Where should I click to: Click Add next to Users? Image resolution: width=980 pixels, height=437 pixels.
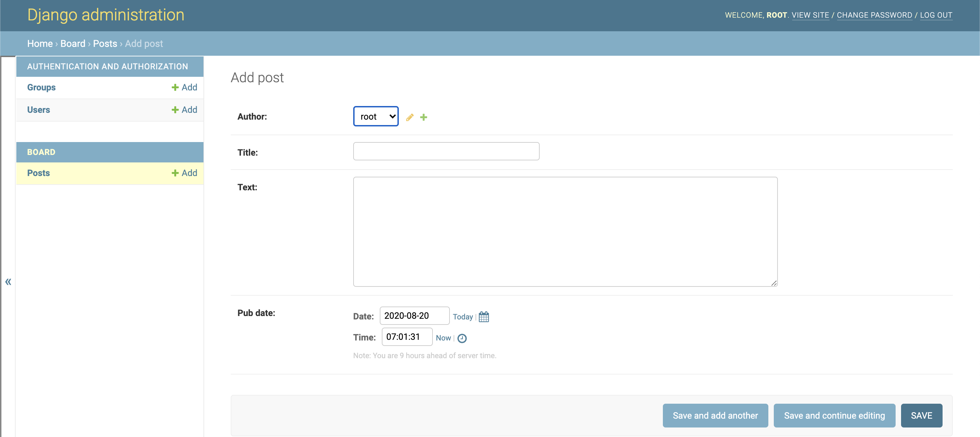pyautogui.click(x=184, y=110)
